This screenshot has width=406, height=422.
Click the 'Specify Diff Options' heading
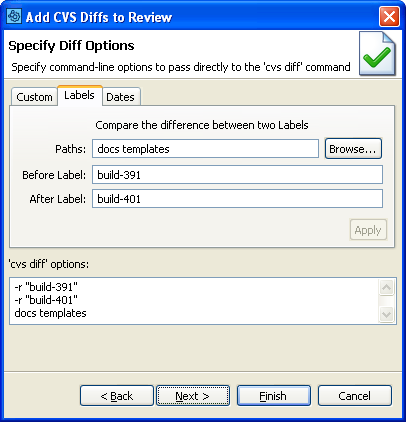71,46
